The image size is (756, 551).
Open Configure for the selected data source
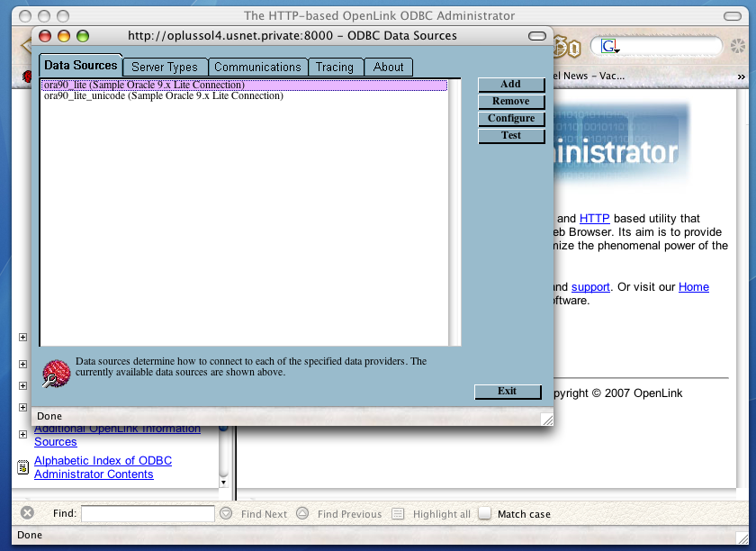click(511, 118)
